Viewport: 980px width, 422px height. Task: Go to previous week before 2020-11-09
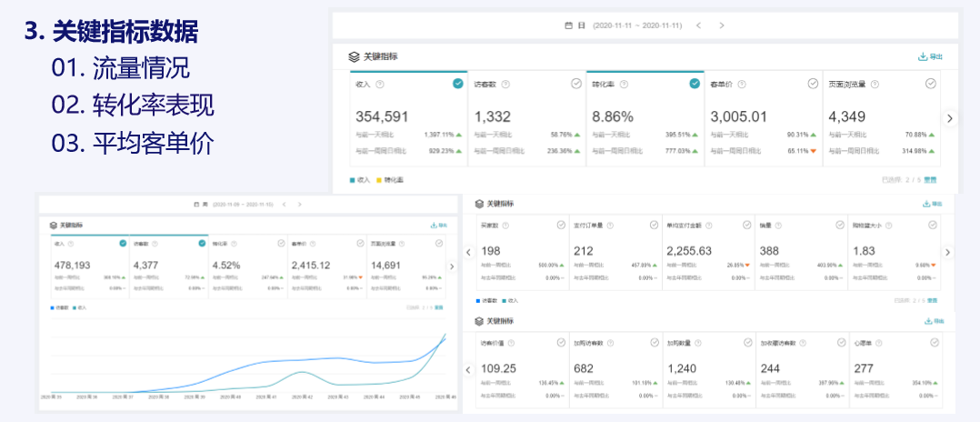[283, 206]
